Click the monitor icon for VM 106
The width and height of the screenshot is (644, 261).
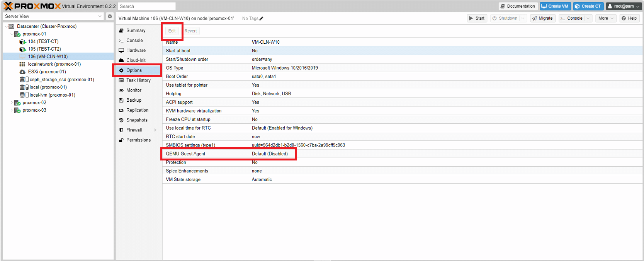click(x=23, y=56)
